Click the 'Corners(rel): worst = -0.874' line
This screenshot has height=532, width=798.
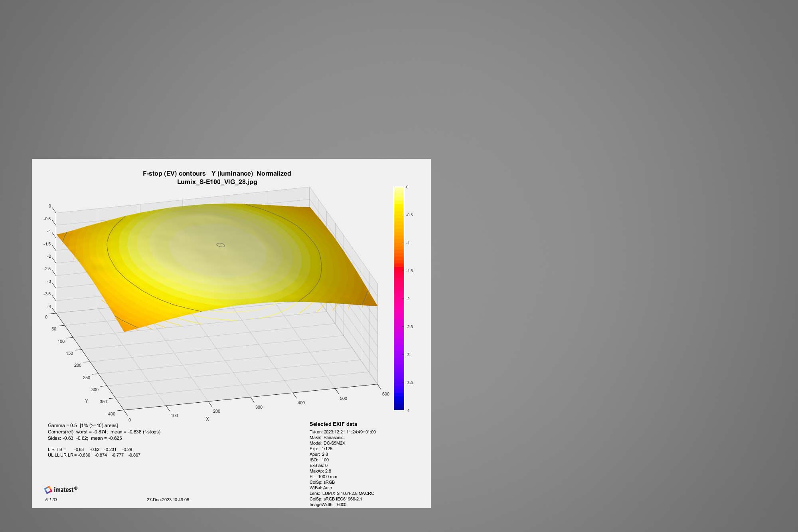[104, 432]
